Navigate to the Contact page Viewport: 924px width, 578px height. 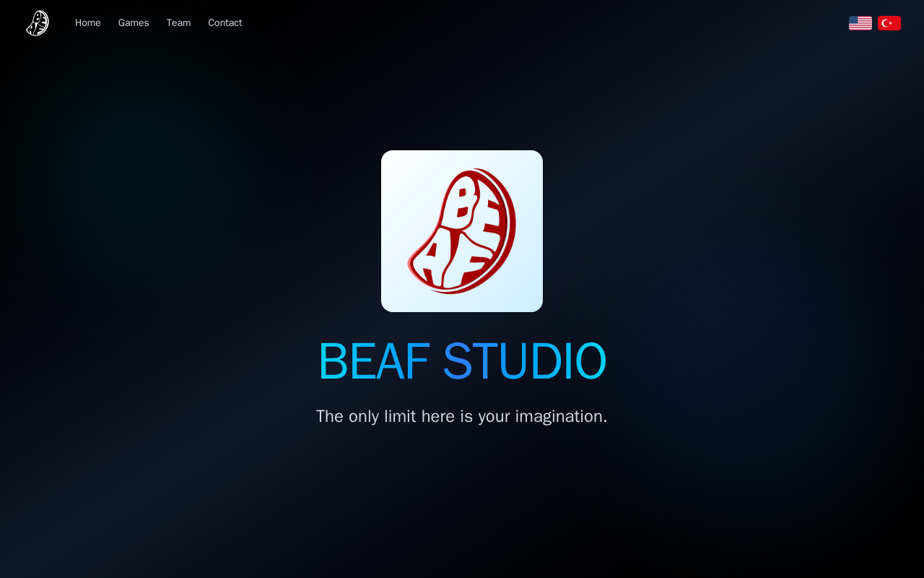point(225,23)
